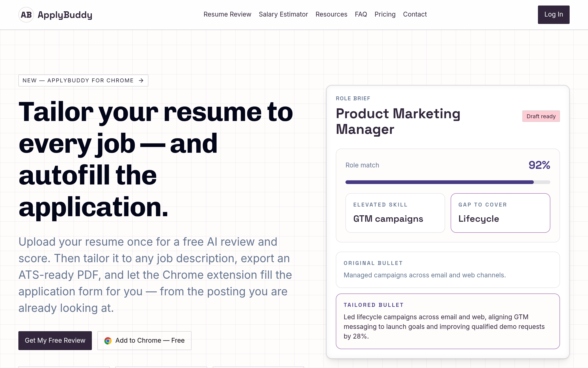Image resolution: width=588 pixels, height=368 pixels.
Task: Open the FAQ nav link
Action: 361,14
